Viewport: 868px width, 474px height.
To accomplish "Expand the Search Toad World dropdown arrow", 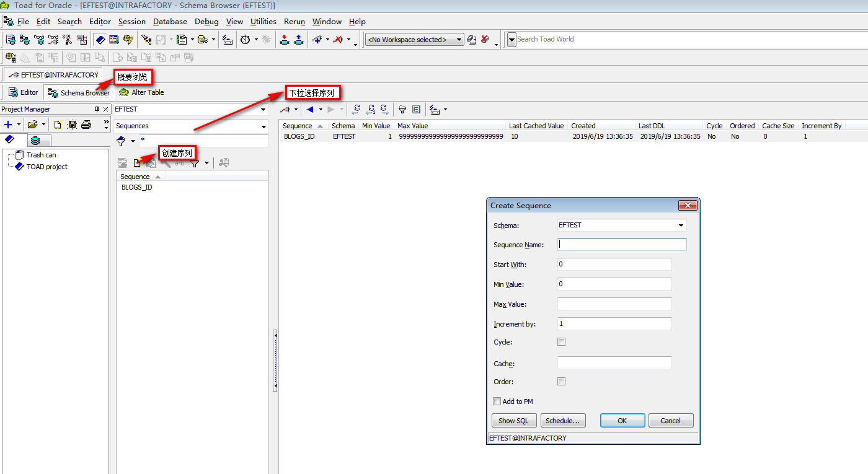I will point(511,40).
